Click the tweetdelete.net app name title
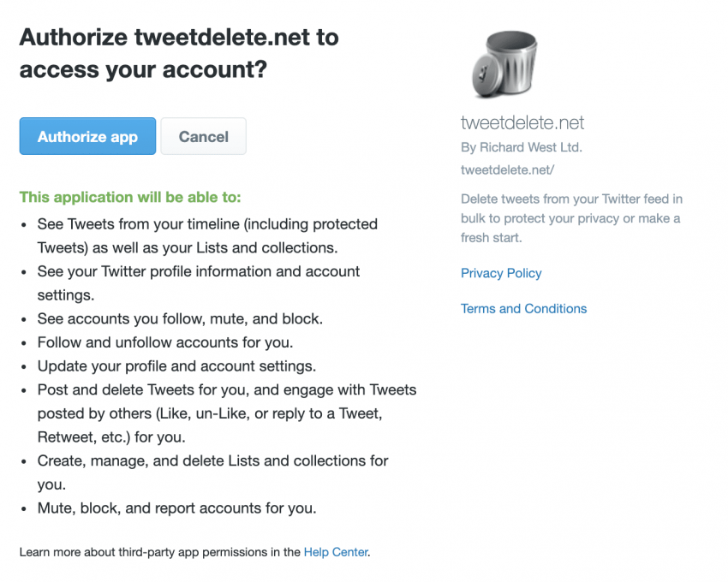The width and height of the screenshot is (728, 582). (x=522, y=123)
